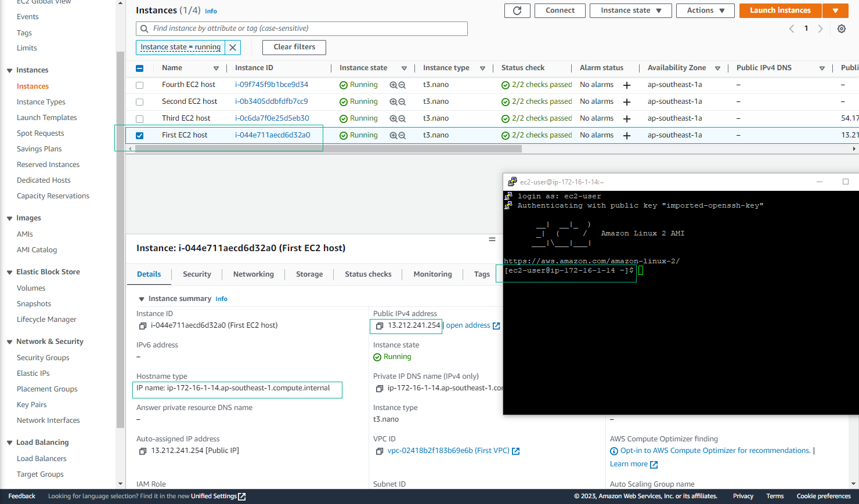Screen dimensions: 859x504
Task: Go to previous page arrow
Action: click(x=792, y=28)
